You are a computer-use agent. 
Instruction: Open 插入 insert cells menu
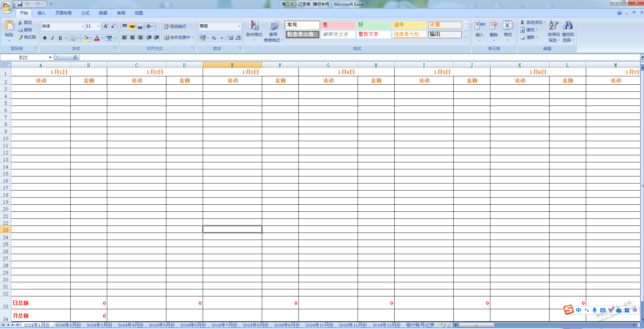coord(479,31)
